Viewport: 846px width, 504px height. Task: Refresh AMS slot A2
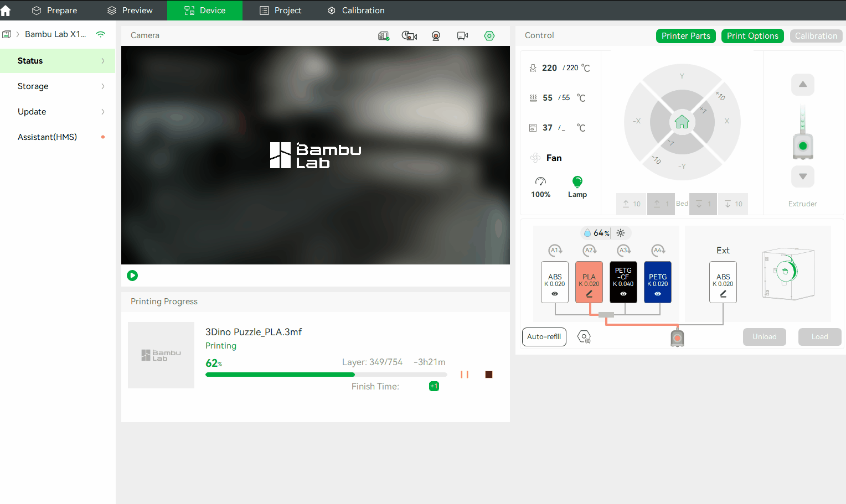click(x=589, y=250)
